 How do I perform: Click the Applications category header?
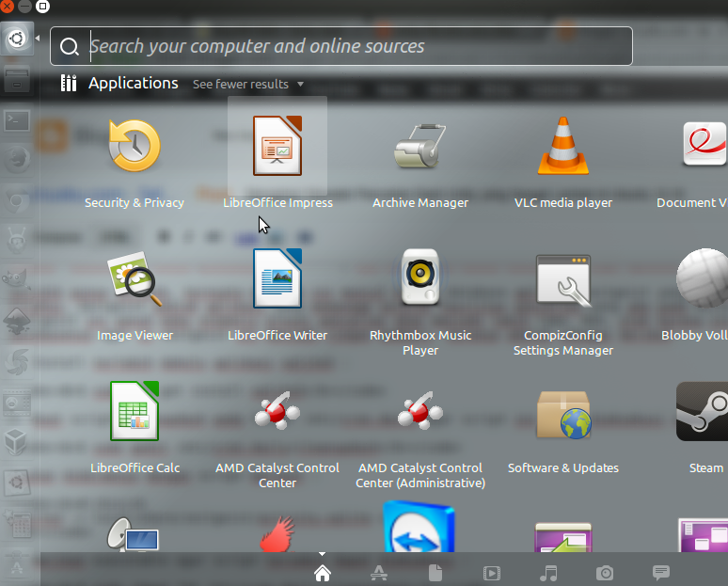coord(134,83)
